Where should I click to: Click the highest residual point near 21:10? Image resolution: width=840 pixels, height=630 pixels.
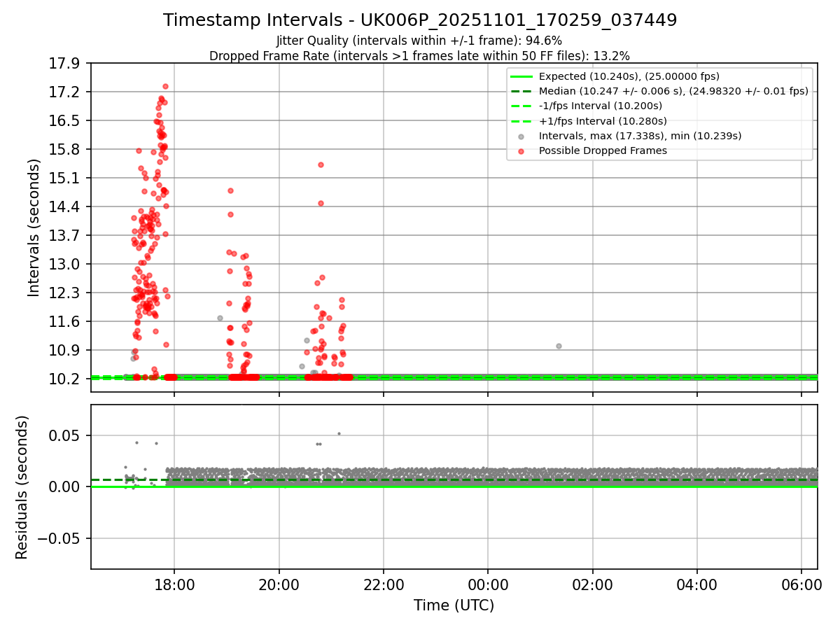point(339,433)
